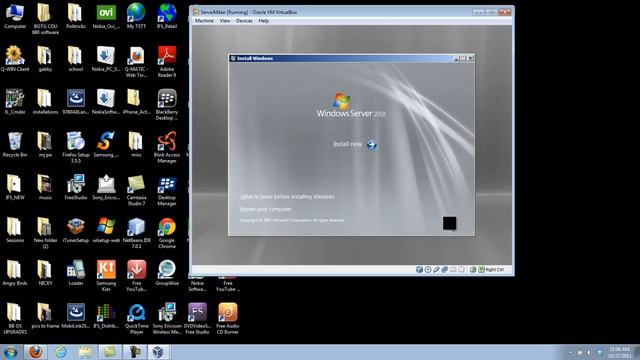Select the Computer desktop icon
The image size is (640, 360).
click(x=15, y=16)
